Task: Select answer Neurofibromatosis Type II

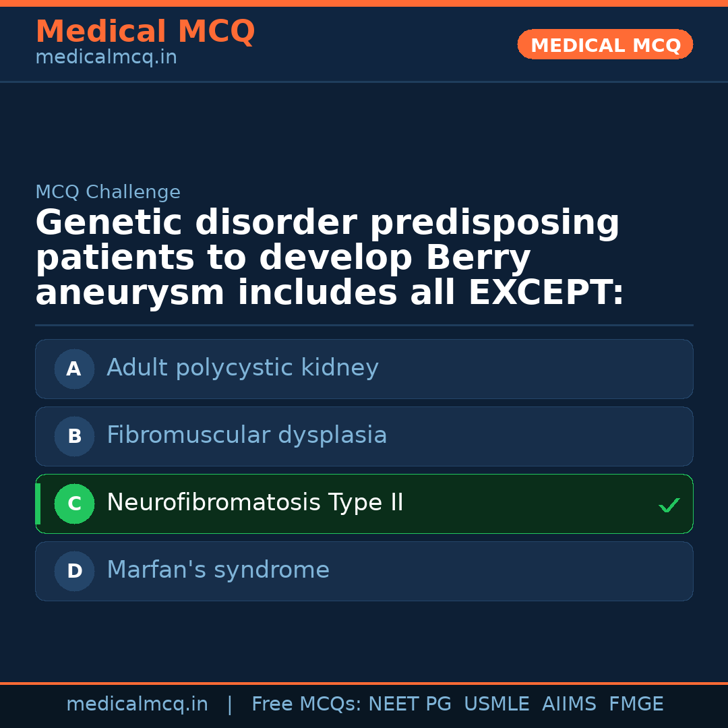Action: (x=255, y=503)
